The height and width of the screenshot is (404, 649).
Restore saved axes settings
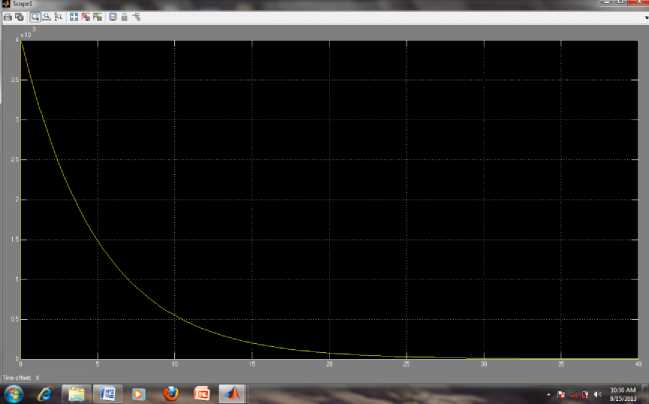(x=98, y=17)
